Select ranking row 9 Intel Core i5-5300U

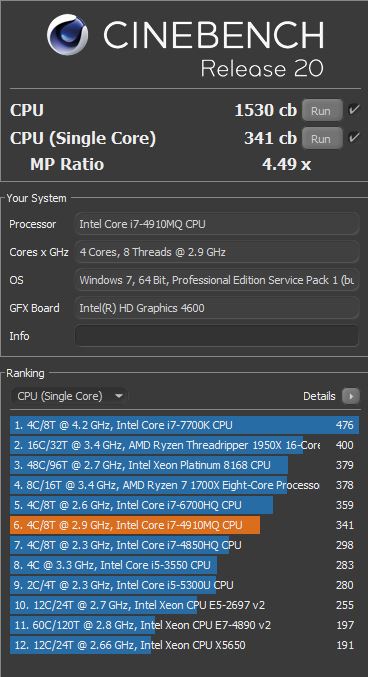pos(184,585)
